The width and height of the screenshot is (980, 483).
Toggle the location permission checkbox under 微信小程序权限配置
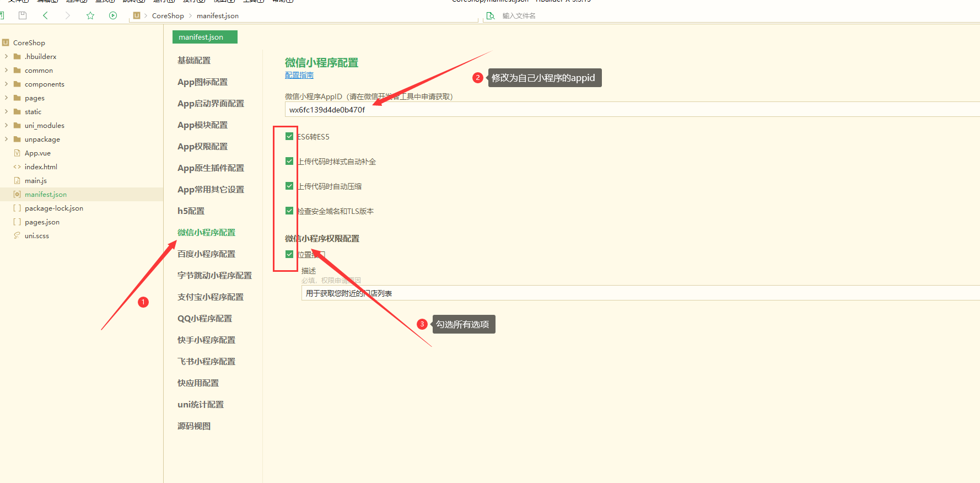[x=289, y=254]
